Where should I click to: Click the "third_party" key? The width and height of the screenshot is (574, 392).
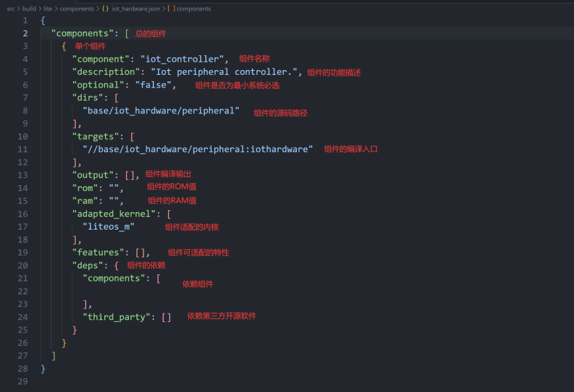[117, 317]
